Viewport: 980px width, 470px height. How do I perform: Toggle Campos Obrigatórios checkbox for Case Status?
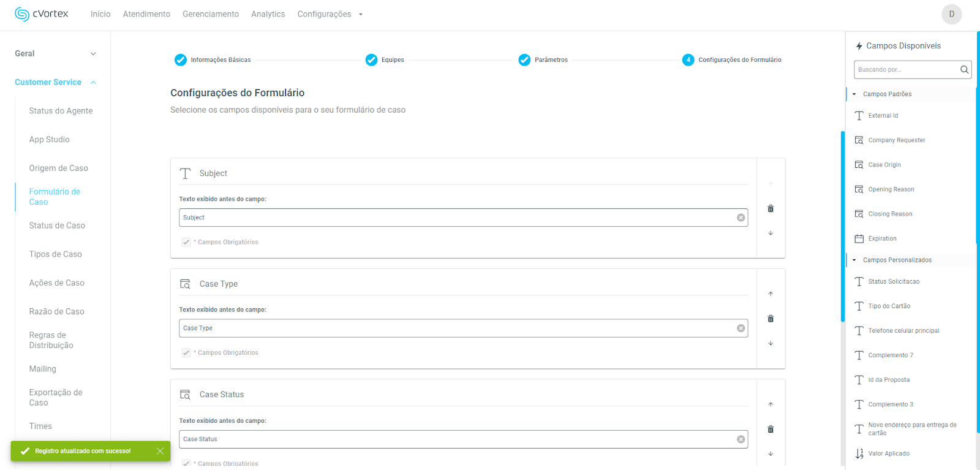click(x=186, y=463)
